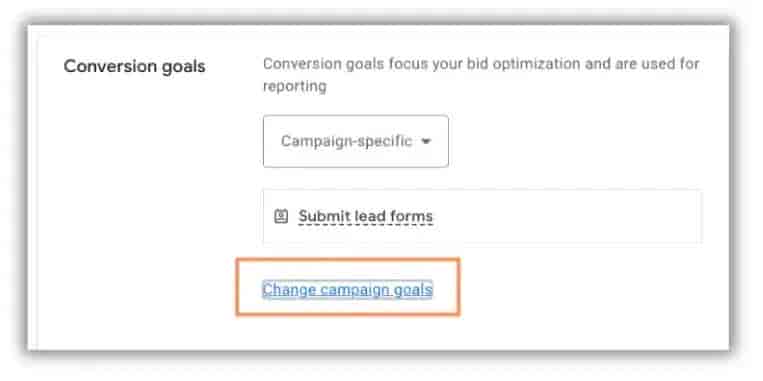Viewport: 763px width, 381px height.
Task: Click the word Conversion in the left heading
Action: tap(101, 67)
